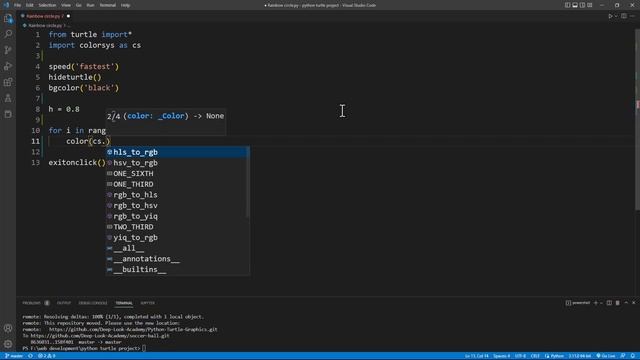Viewport: 640px width, 360px height.
Task: Click the UTF-8 encoding indicator
Action: tap(520, 356)
